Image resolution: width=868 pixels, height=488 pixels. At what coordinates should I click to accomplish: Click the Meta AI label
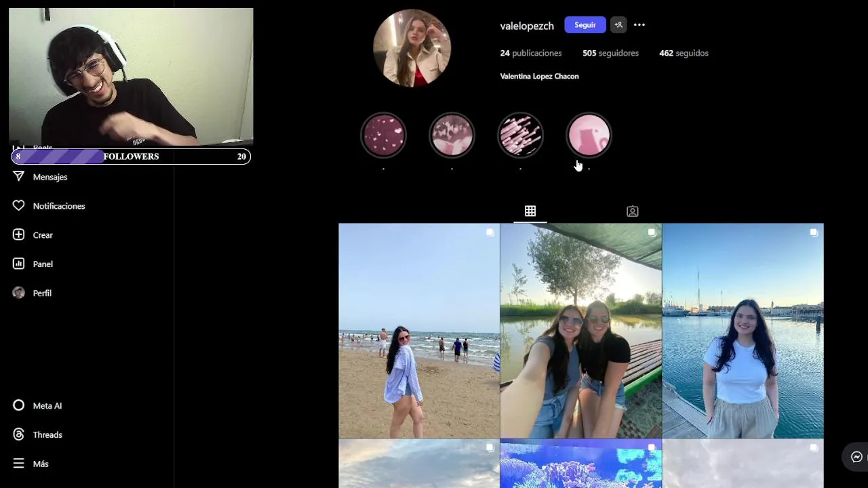click(47, 406)
